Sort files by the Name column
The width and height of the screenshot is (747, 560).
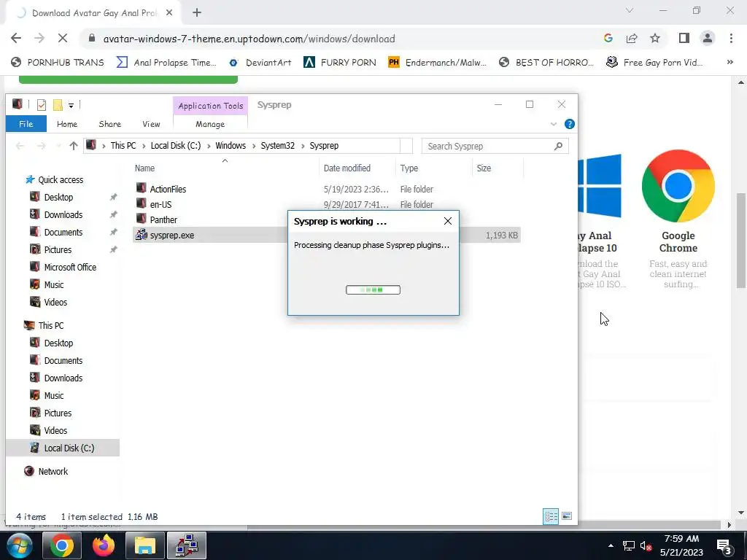[x=144, y=168]
